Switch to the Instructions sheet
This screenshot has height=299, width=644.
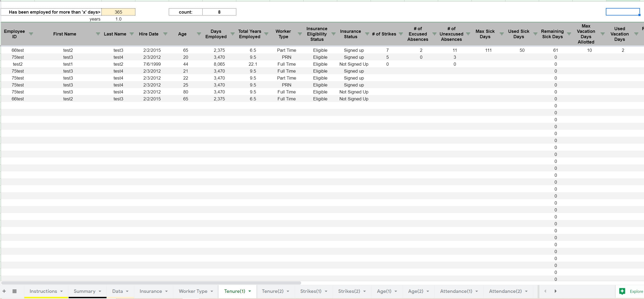[x=44, y=291]
